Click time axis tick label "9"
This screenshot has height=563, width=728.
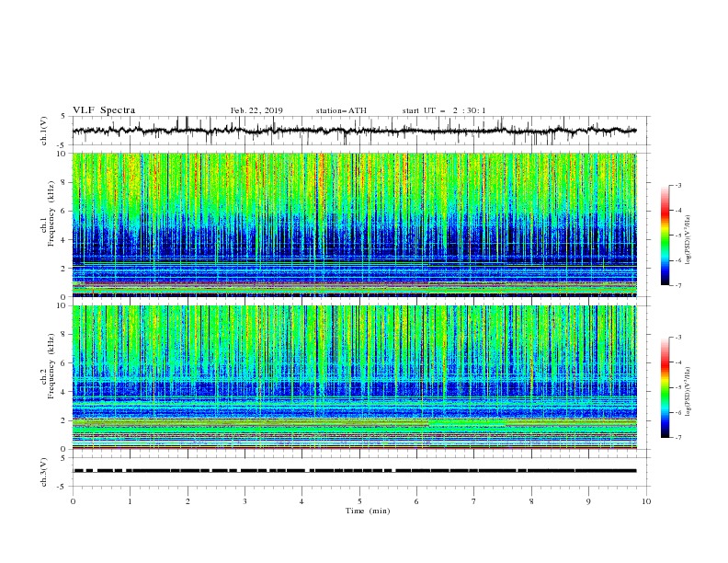pyautogui.click(x=588, y=501)
